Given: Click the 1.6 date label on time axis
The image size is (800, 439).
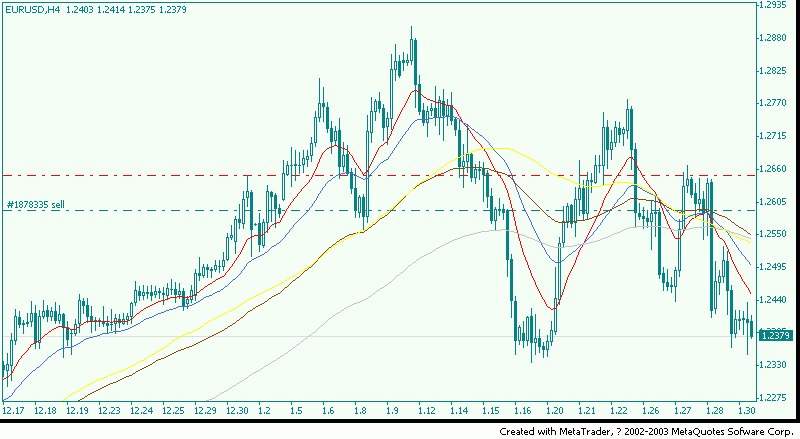Looking at the screenshot, I should pos(329,410).
